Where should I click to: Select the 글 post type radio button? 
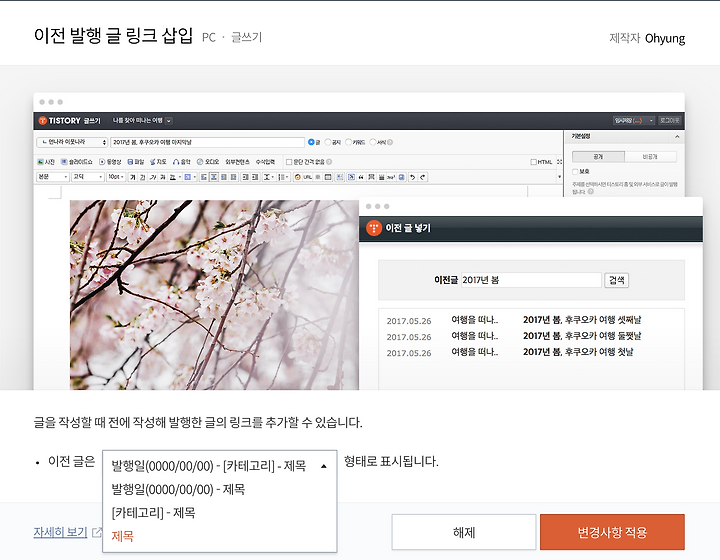[311, 142]
